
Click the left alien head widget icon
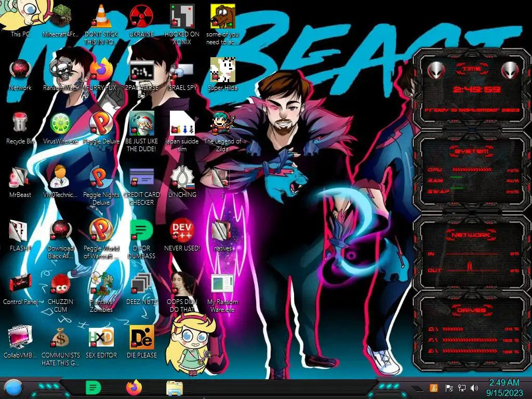pyautogui.click(x=436, y=70)
